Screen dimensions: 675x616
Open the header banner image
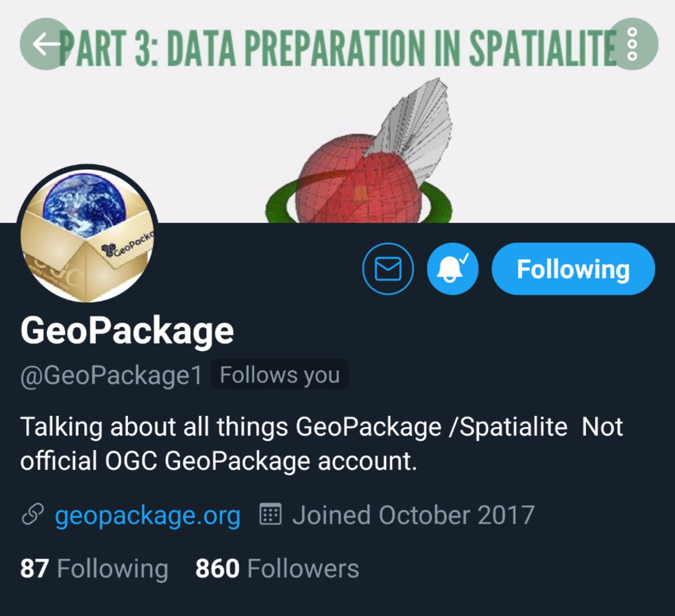337,111
